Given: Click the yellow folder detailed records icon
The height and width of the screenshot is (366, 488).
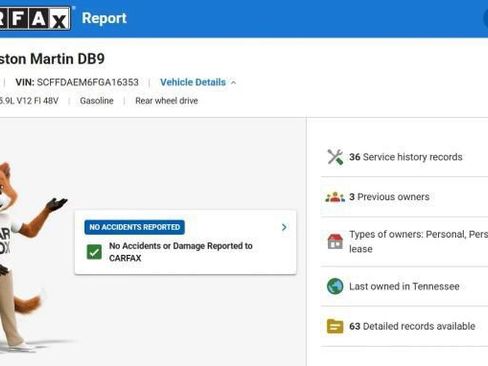Looking at the screenshot, I should point(335,326).
